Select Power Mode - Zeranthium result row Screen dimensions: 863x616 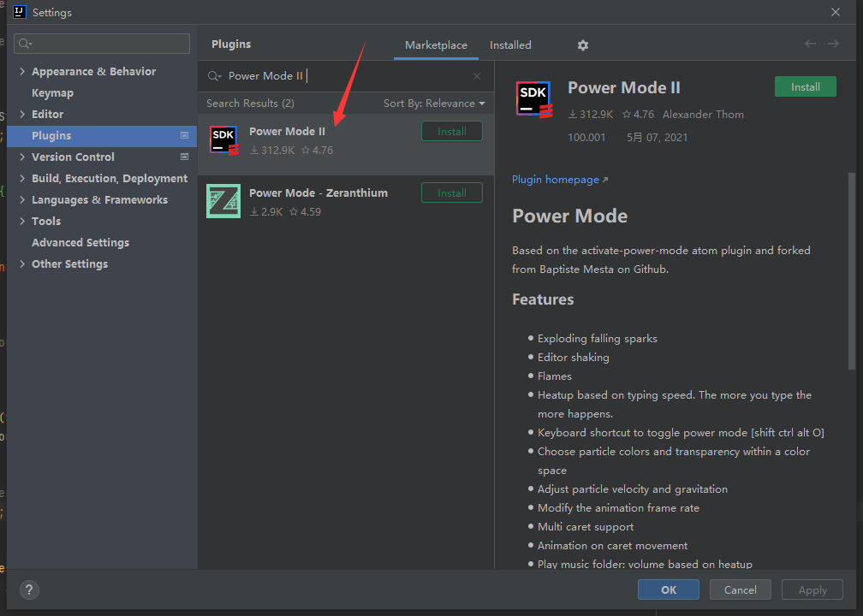click(x=346, y=201)
